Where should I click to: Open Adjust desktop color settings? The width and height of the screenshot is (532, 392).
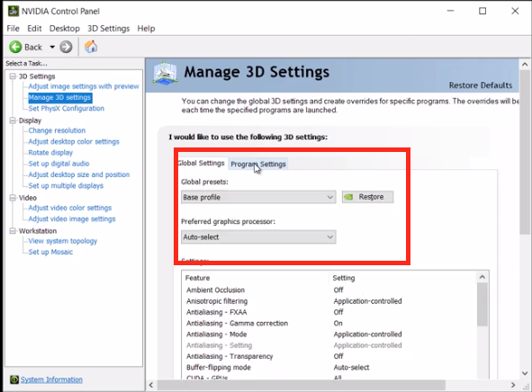74,142
